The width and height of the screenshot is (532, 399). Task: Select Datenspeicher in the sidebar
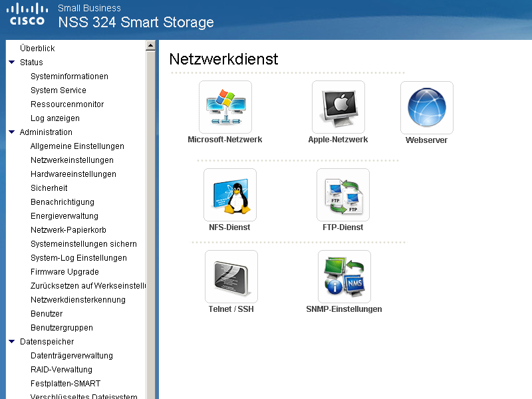pyautogui.click(x=47, y=342)
